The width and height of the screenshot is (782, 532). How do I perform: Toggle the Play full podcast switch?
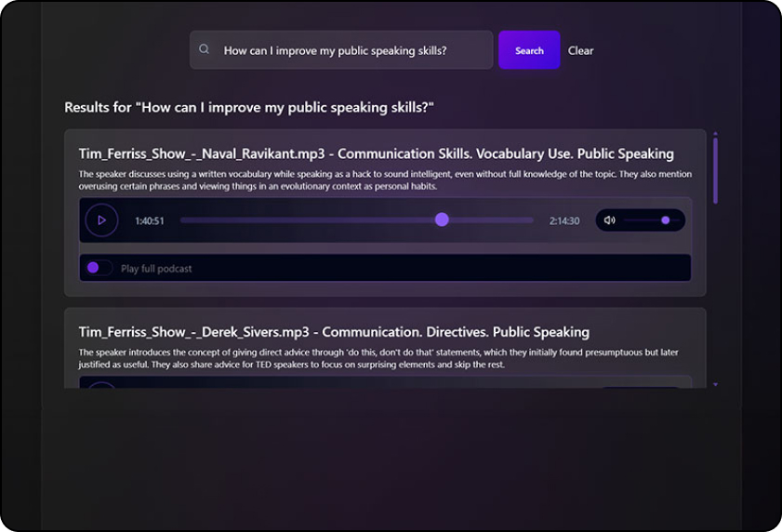point(99,268)
